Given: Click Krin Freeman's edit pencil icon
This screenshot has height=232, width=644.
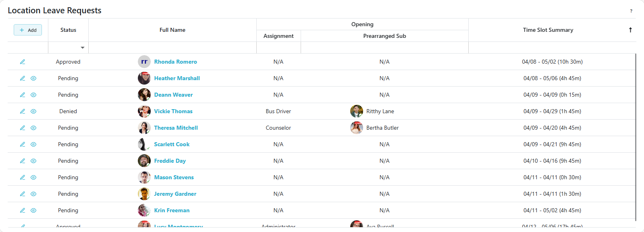Looking at the screenshot, I should [x=23, y=210].
